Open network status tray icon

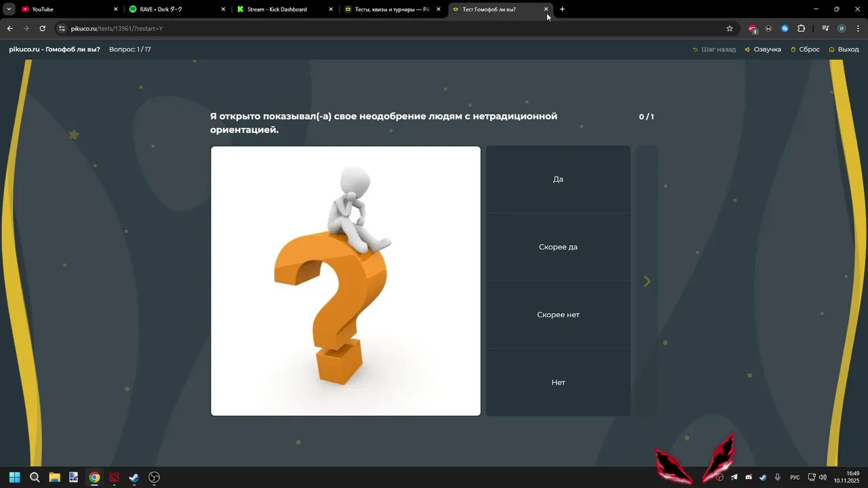pyautogui.click(x=812, y=477)
